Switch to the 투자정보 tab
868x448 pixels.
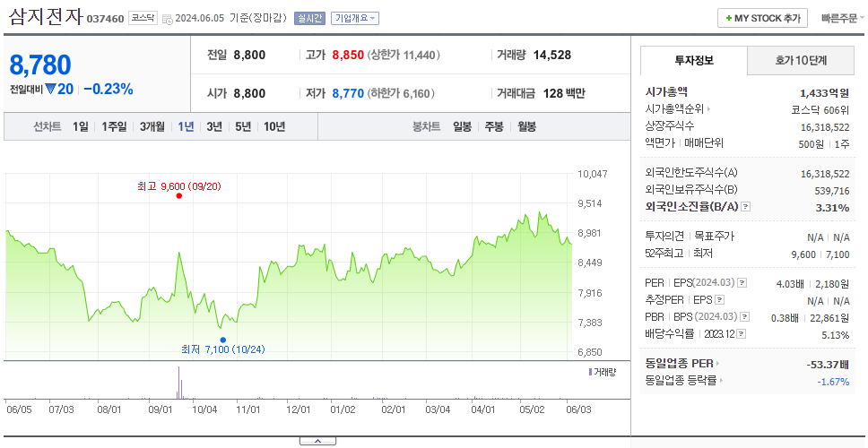[694, 61]
